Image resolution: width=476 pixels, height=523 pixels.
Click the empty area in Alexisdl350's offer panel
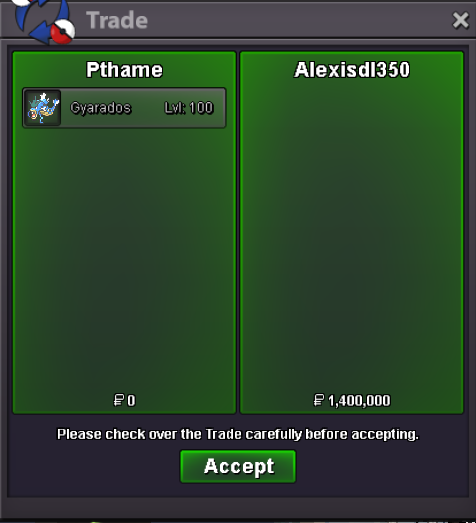click(352, 233)
